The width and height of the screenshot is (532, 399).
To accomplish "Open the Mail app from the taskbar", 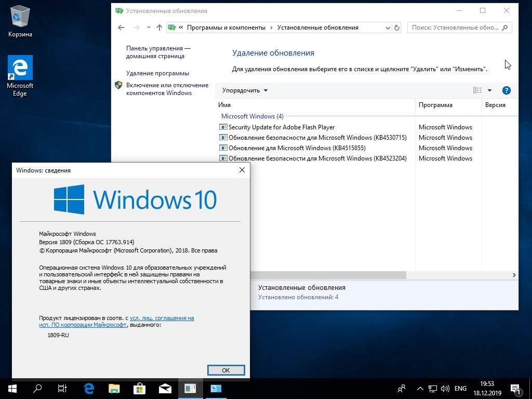I will 165,389.
